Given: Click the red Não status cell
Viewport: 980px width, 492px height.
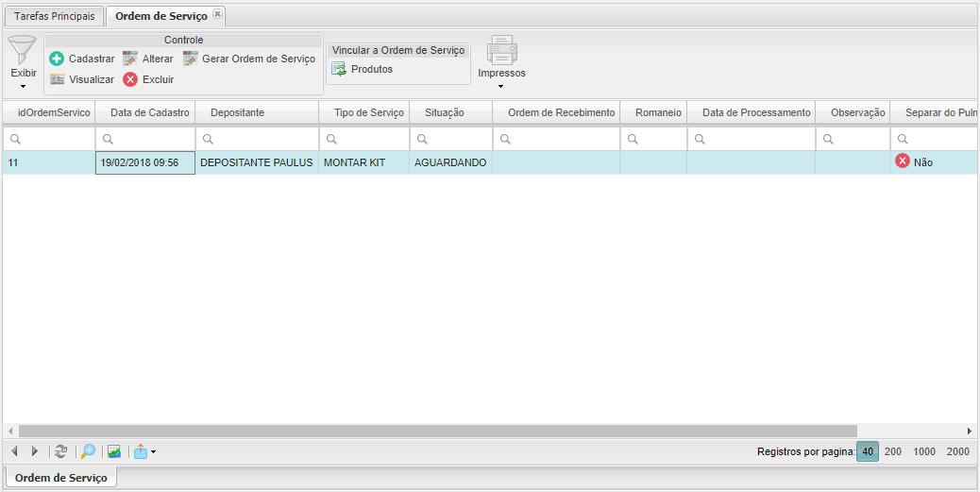Looking at the screenshot, I should tap(935, 162).
